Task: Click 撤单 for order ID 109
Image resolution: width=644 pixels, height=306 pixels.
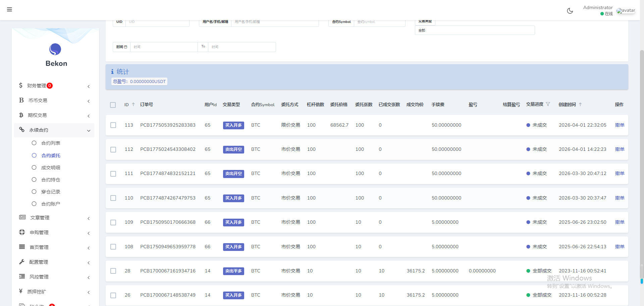Action: click(x=620, y=222)
